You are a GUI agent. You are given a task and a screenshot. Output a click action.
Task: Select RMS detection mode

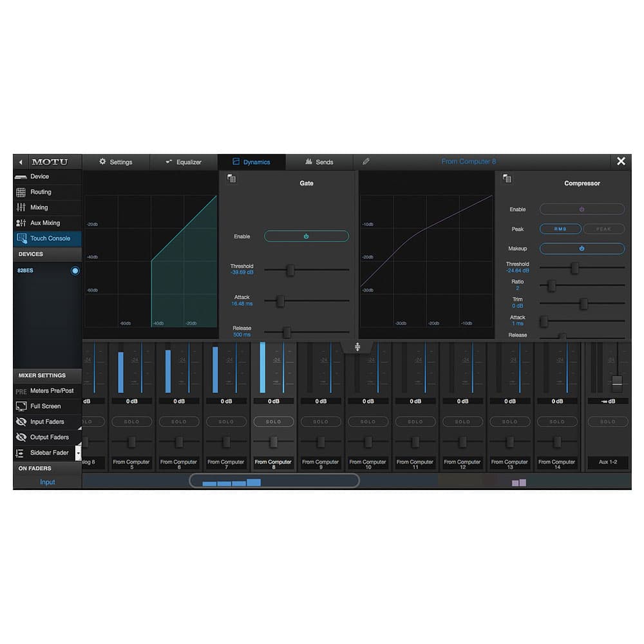tap(560, 229)
